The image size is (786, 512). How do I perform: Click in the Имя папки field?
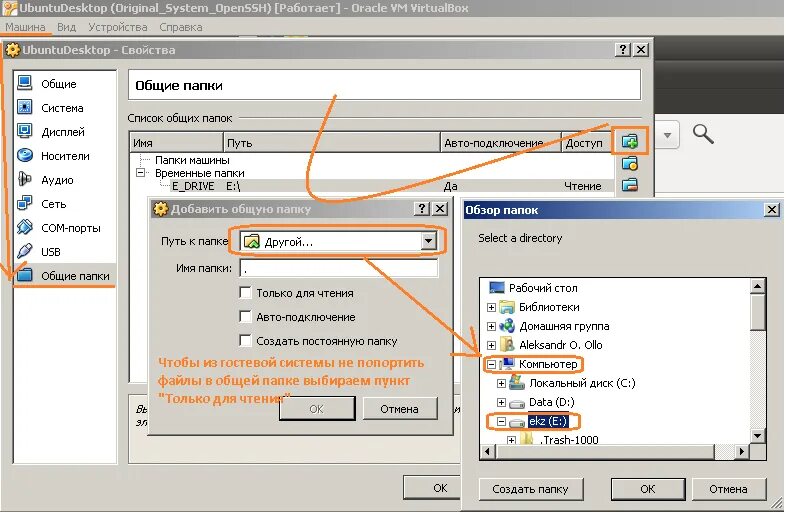(x=339, y=268)
